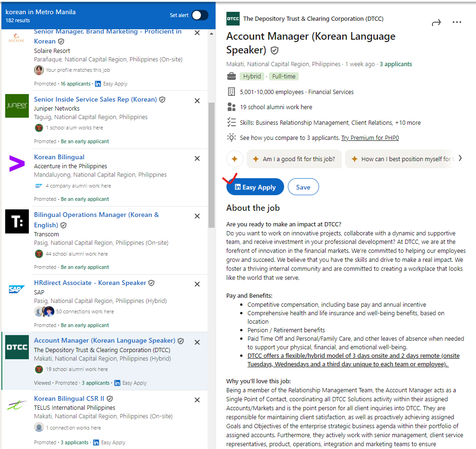Dismiss the Solaire Resort Senior Manager job
The width and height of the screenshot is (476, 449).
197,33
